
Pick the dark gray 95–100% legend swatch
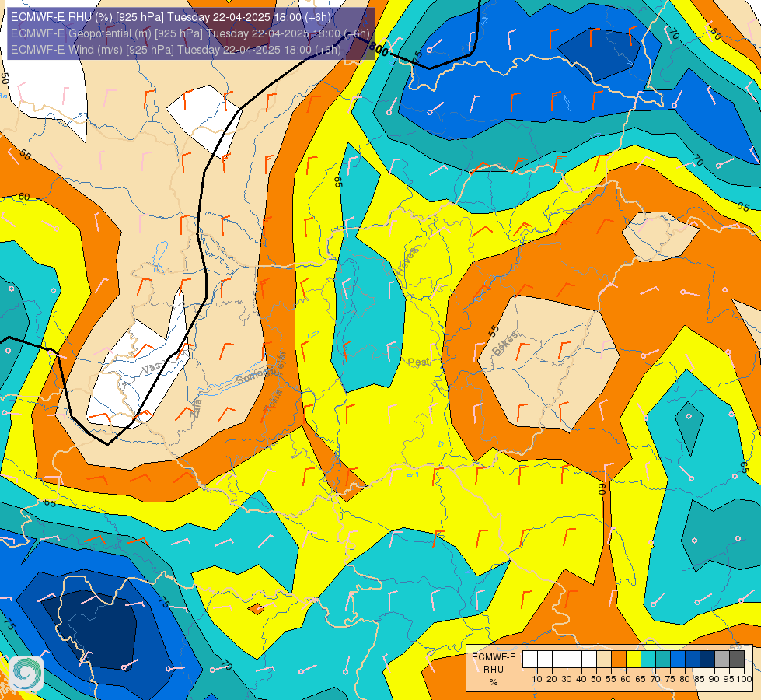point(737,659)
